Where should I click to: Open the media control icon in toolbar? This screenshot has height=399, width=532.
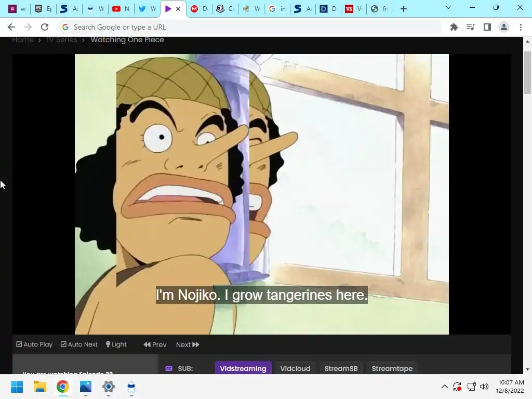tap(470, 27)
